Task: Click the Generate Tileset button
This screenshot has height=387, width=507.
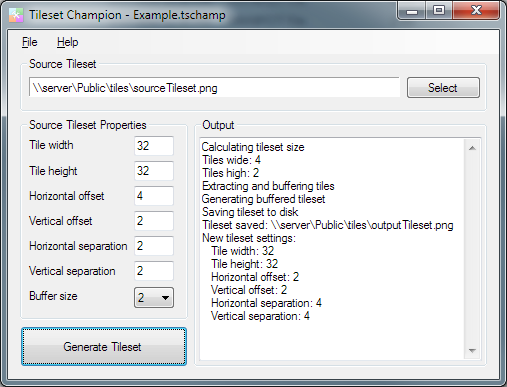Action: 104,347
